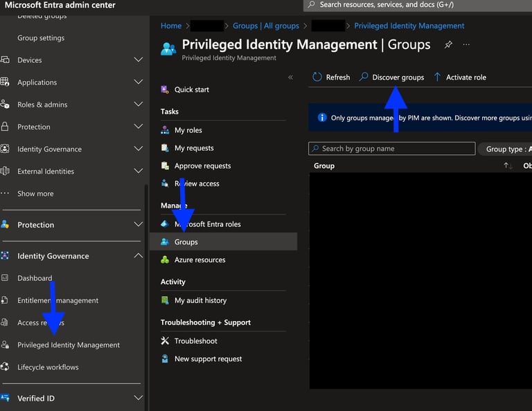Viewport: 532px width, 411px height.
Task: Click the Applications grid icon
Action: point(5,82)
